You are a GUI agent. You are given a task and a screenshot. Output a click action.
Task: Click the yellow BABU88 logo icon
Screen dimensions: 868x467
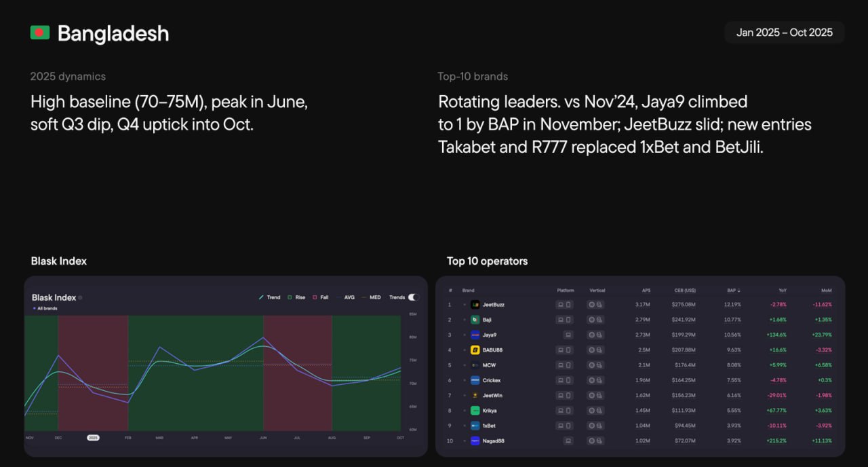coord(475,350)
